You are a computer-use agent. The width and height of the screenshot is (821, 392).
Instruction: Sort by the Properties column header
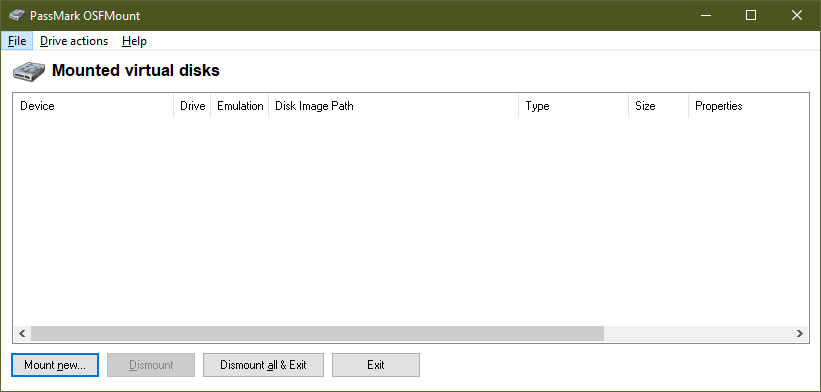(x=748, y=106)
